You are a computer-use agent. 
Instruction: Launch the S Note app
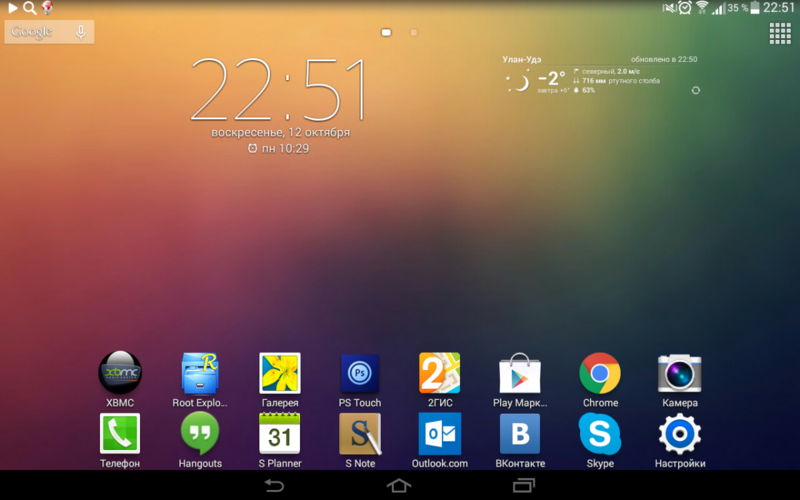tap(360, 434)
